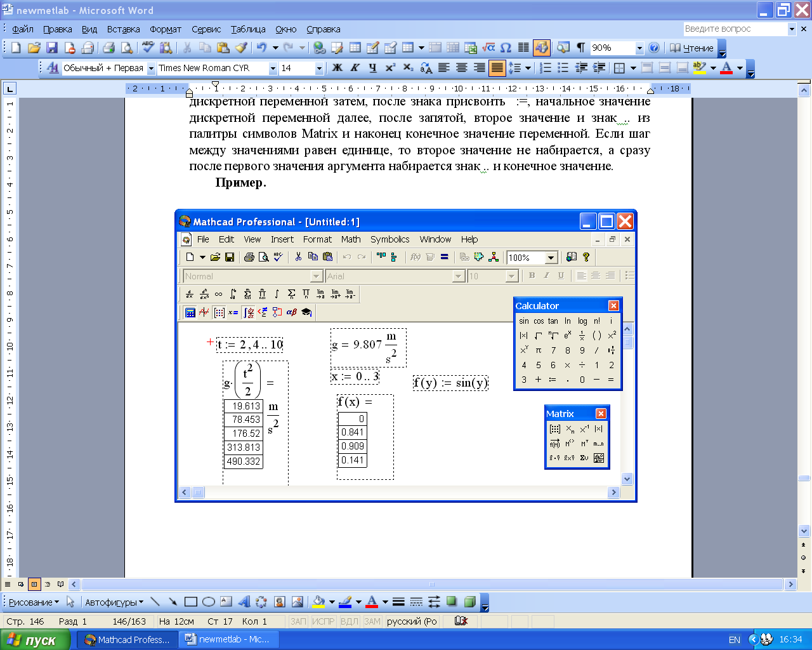Open the Вставка menu

pos(123,29)
